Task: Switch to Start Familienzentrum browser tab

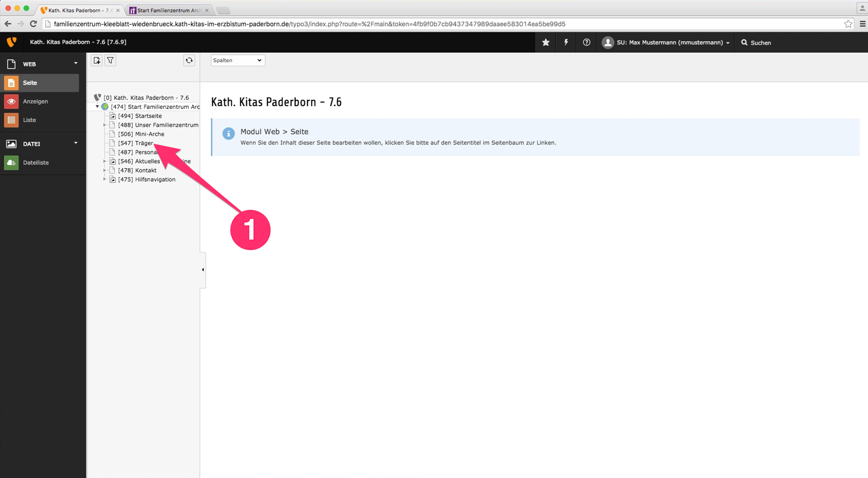Action: [x=169, y=10]
